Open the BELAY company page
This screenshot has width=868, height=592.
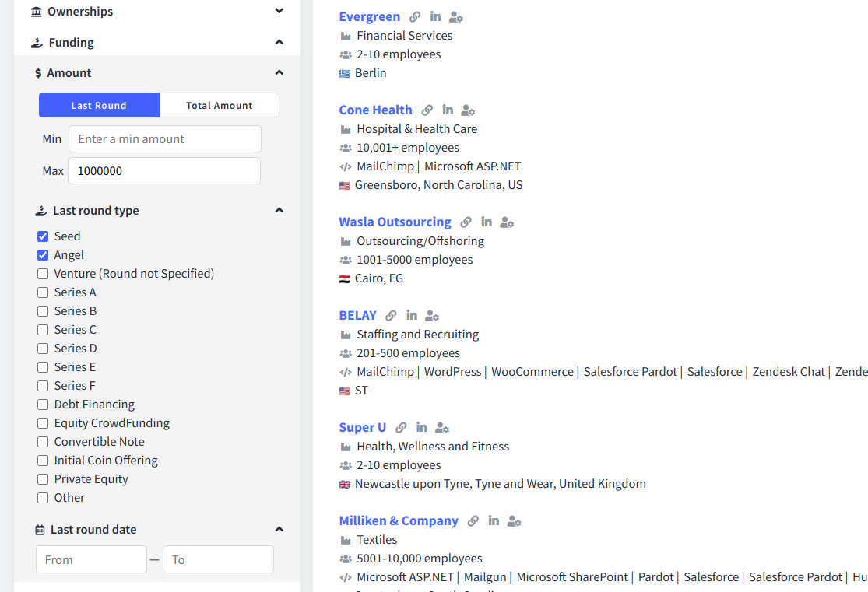pos(357,315)
